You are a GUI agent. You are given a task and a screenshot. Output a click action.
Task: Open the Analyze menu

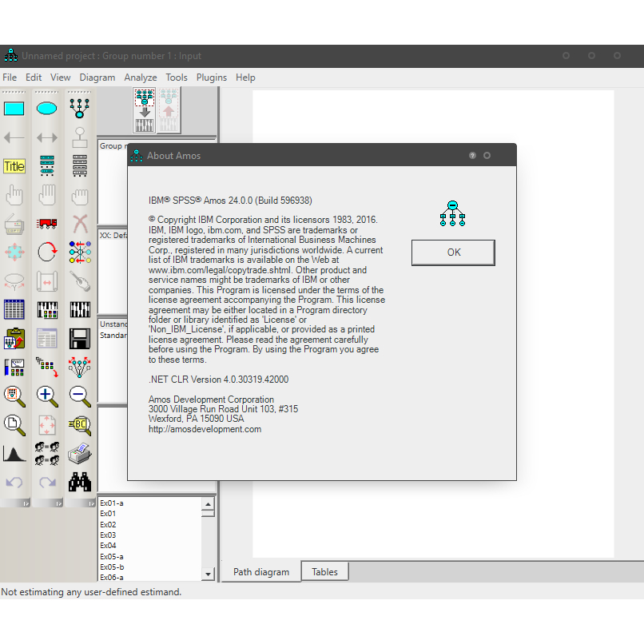point(141,78)
